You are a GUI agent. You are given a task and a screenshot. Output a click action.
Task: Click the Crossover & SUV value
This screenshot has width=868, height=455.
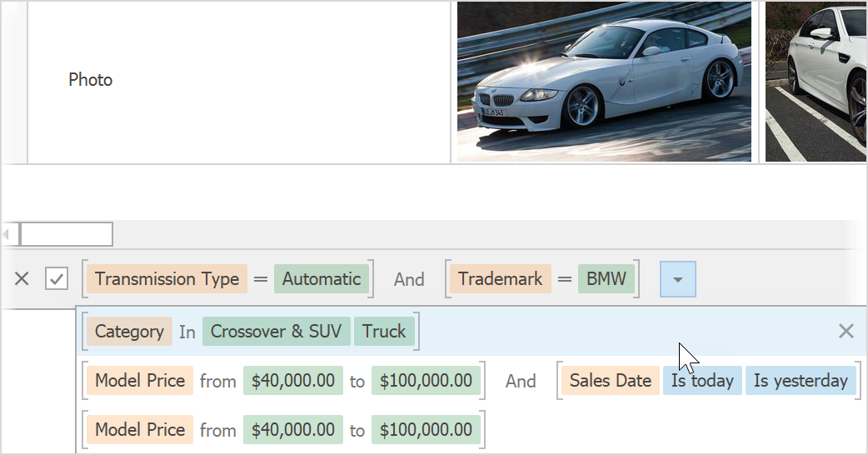click(x=275, y=331)
